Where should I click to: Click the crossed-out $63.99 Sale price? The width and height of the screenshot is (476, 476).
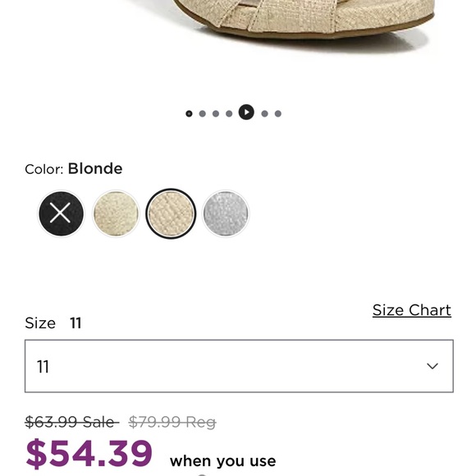72,422
